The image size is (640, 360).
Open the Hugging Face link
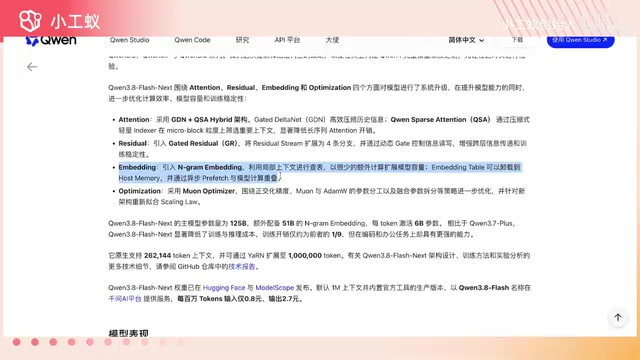(x=224, y=288)
